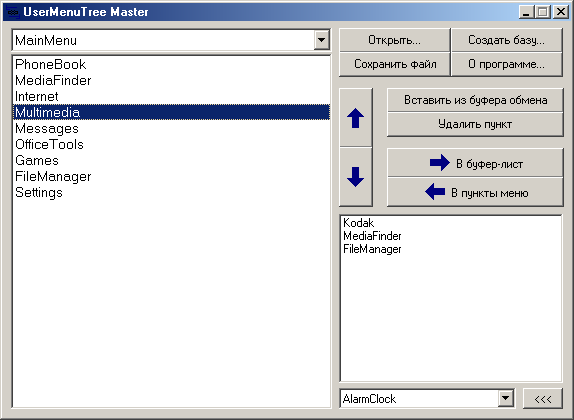
Task: Move item to menu points (В пункты меню)
Action: pyautogui.click(x=475, y=192)
